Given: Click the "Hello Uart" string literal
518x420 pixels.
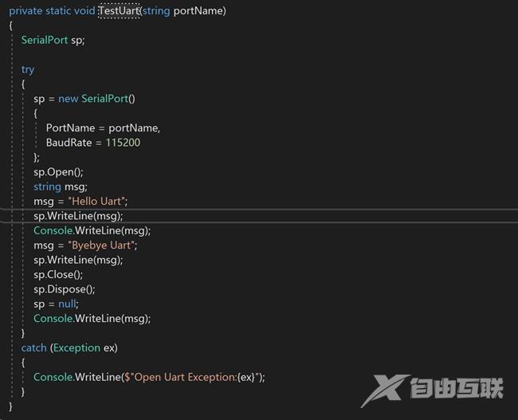Looking at the screenshot, I should 98,201.
